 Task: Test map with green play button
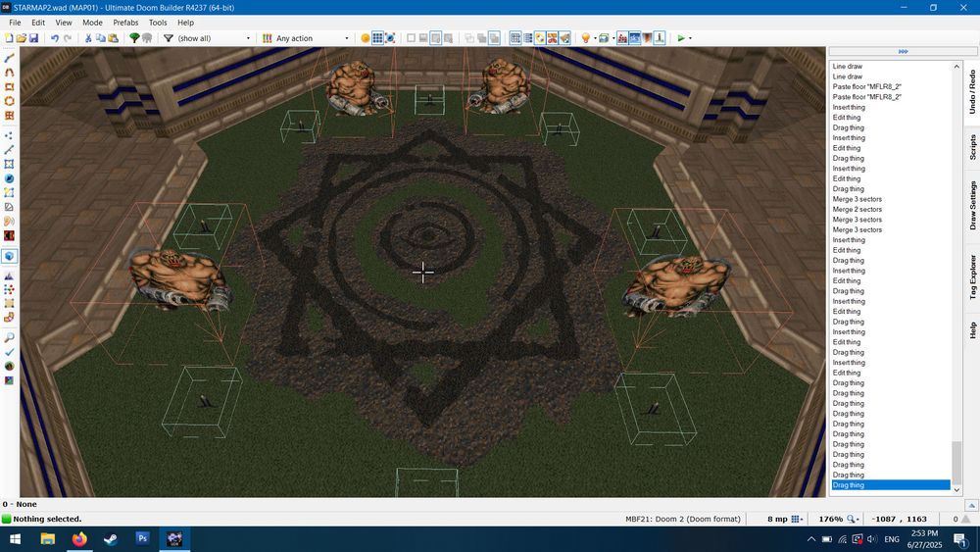tap(681, 38)
